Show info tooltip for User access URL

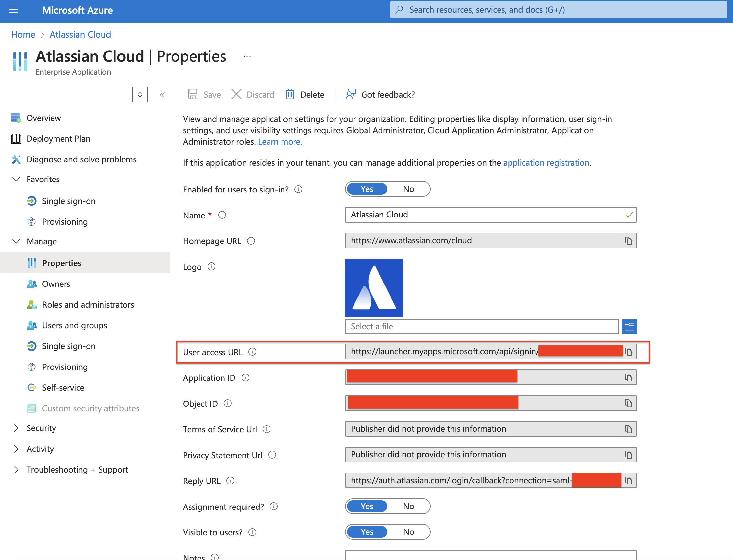252,352
